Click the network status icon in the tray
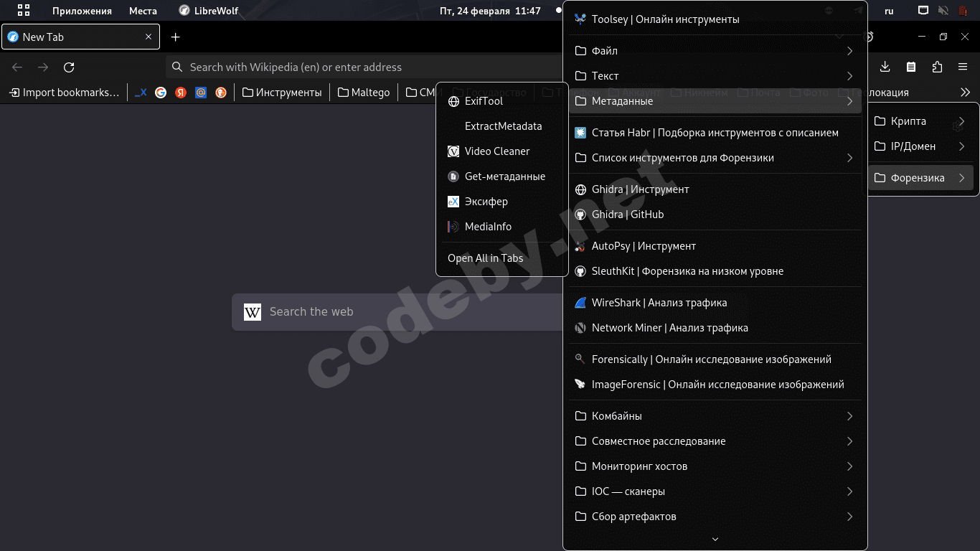Screen dimensions: 980x551 click(x=923, y=11)
